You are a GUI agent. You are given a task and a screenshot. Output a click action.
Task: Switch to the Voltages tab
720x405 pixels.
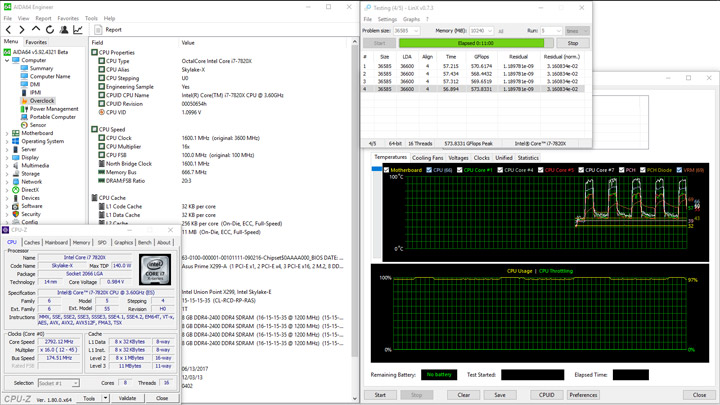pyautogui.click(x=458, y=158)
